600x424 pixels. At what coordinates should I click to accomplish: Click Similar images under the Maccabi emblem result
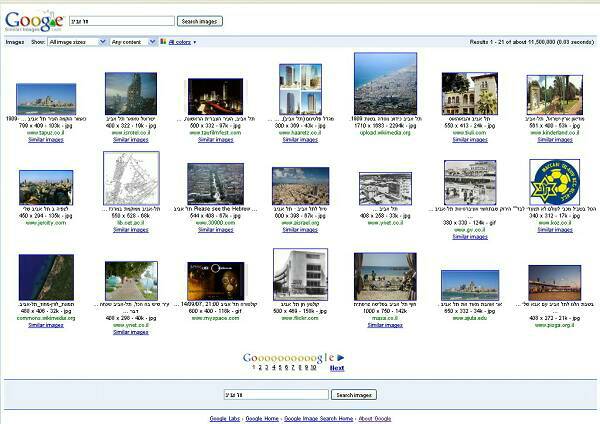click(555, 230)
